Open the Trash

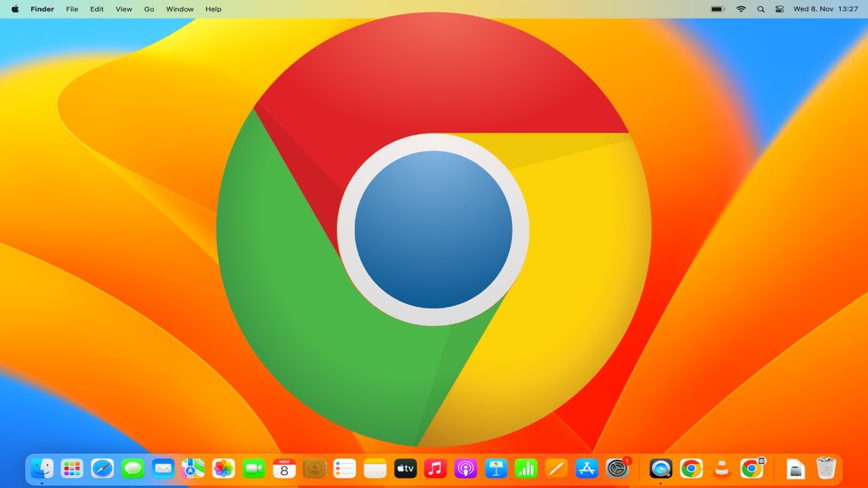826,468
